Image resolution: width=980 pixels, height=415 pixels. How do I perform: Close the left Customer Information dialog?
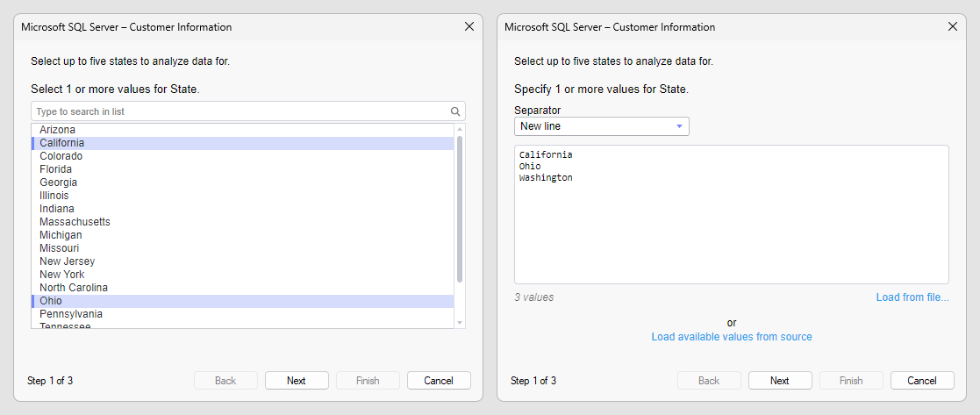[x=469, y=27]
